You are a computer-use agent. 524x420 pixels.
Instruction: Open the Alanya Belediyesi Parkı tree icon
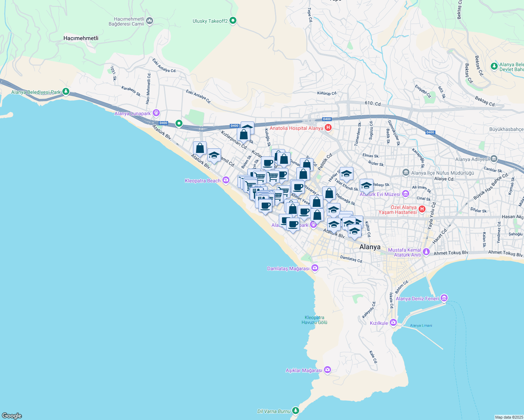66,92
